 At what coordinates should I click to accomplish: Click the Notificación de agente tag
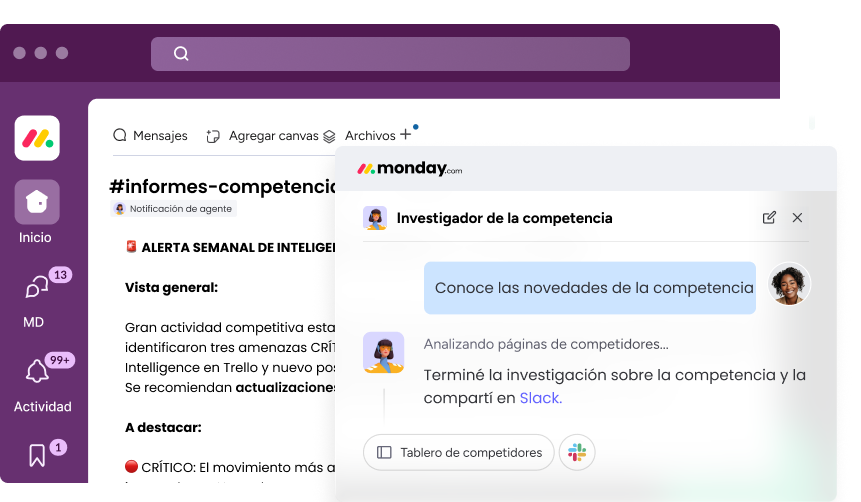(174, 209)
